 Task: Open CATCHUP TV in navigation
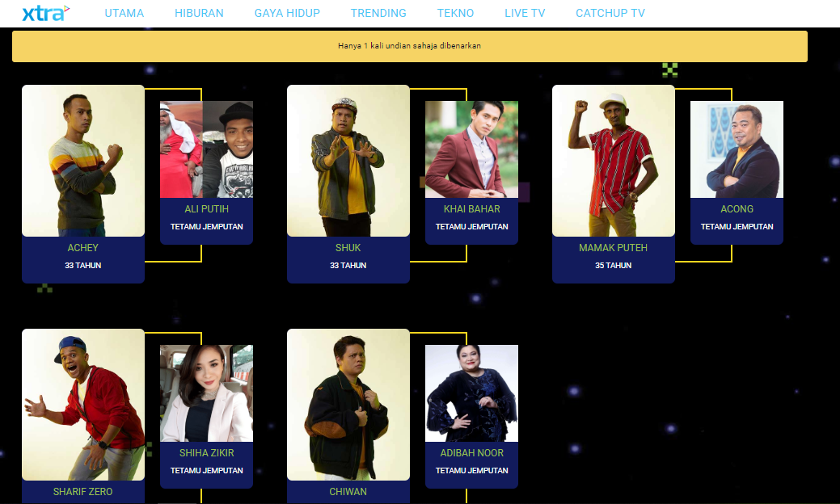[x=610, y=13]
